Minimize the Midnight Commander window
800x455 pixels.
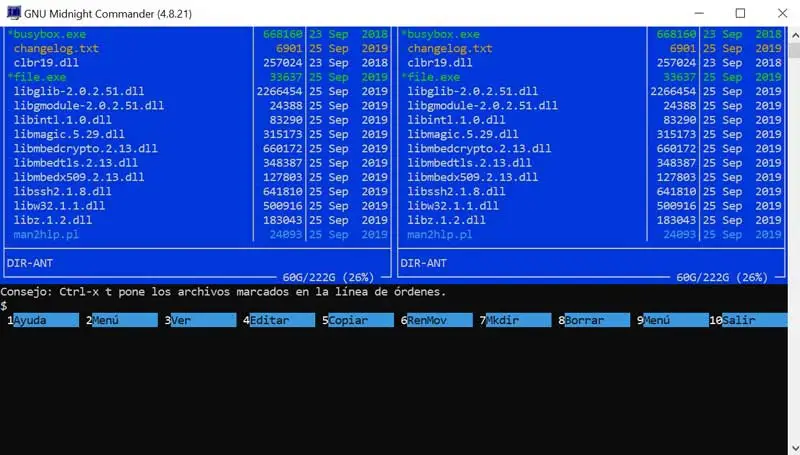699,13
